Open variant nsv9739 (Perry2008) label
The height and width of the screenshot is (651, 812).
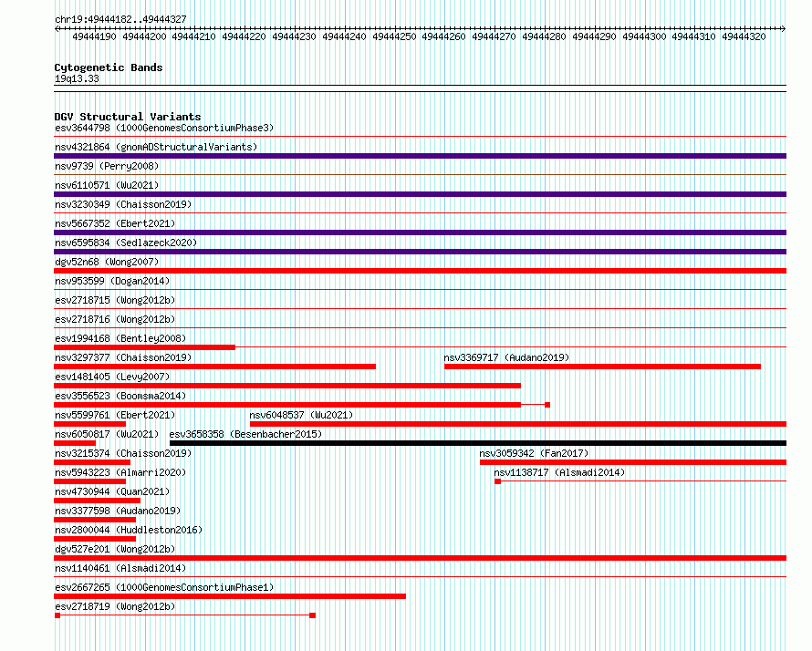click(x=107, y=166)
